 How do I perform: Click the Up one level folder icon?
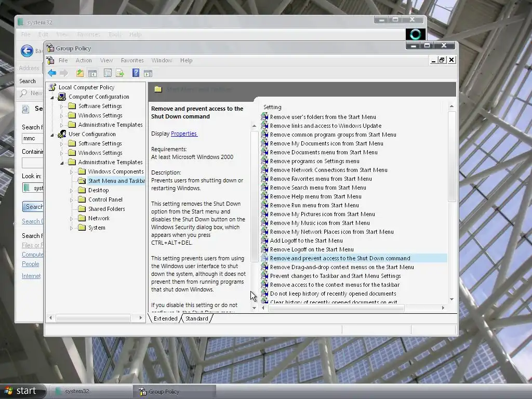pos(79,73)
